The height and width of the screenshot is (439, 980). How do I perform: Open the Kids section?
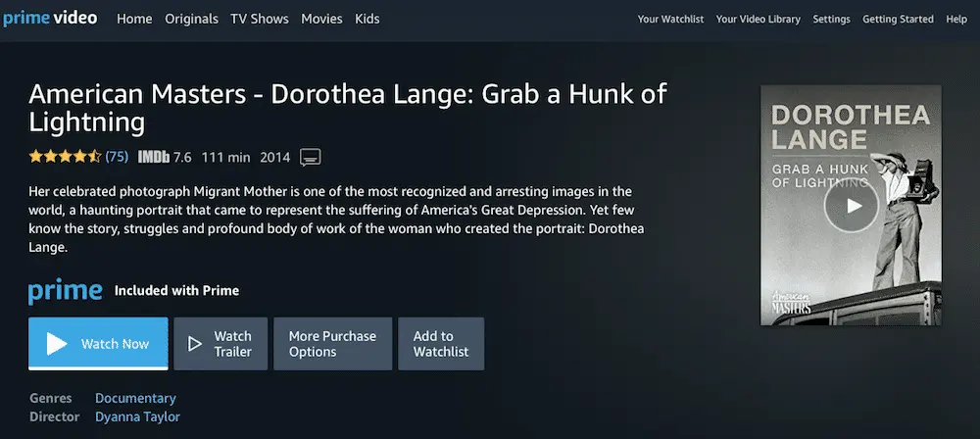[x=367, y=19]
